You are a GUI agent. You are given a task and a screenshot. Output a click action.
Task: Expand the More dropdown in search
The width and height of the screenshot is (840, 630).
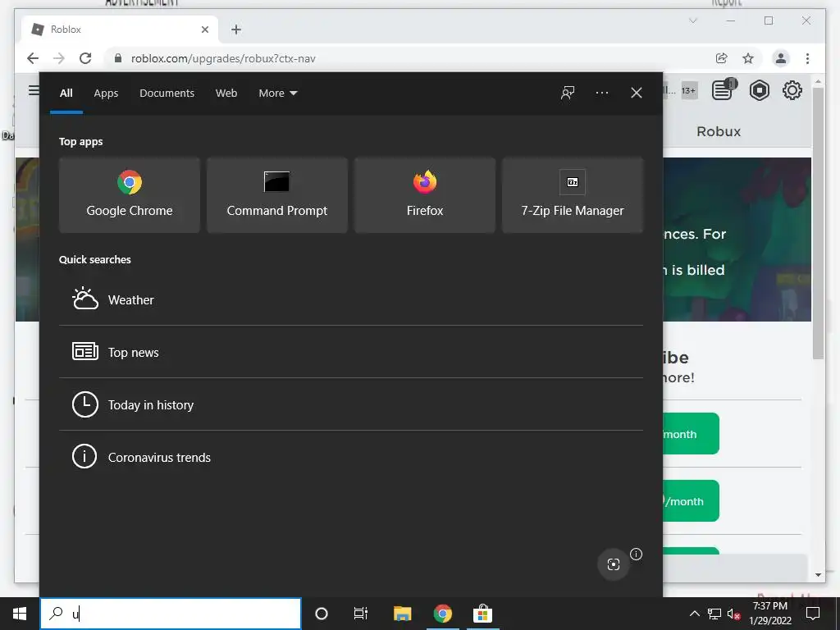[x=277, y=94]
